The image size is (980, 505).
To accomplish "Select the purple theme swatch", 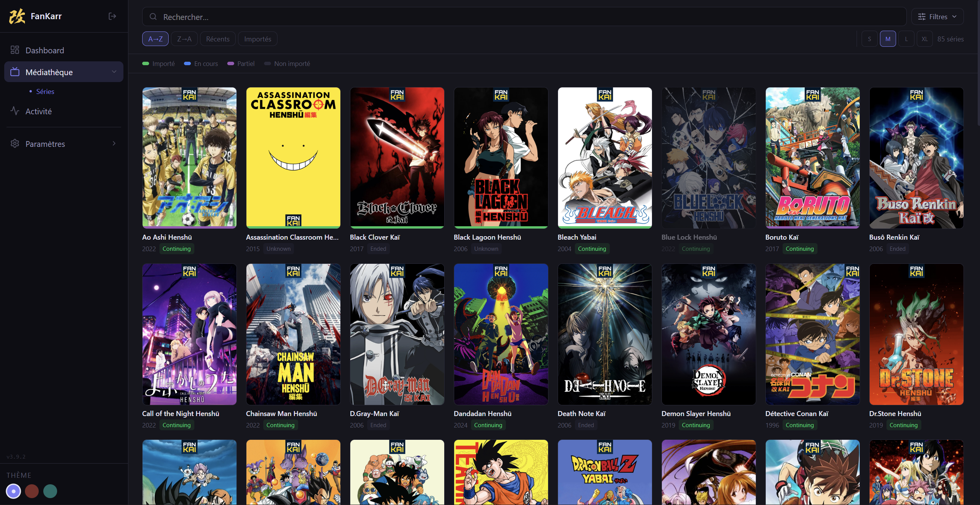I will [x=13, y=491].
